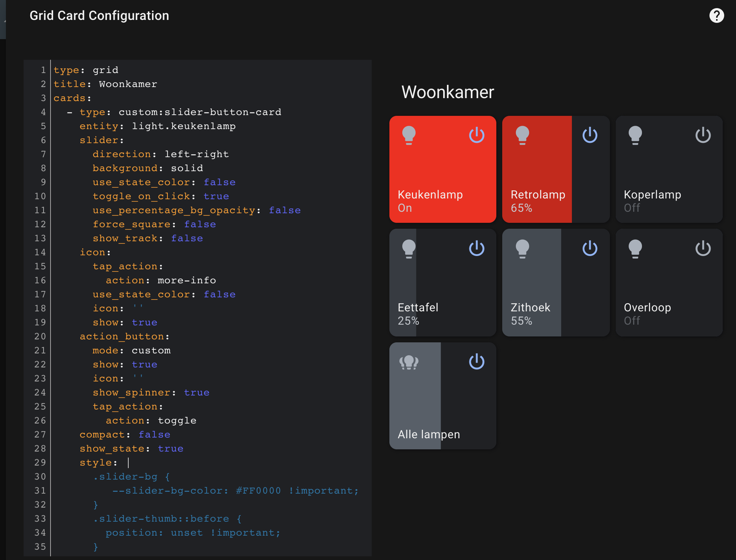Toggle the Eettafel power button
Screen dimensions: 736x560
click(x=476, y=248)
